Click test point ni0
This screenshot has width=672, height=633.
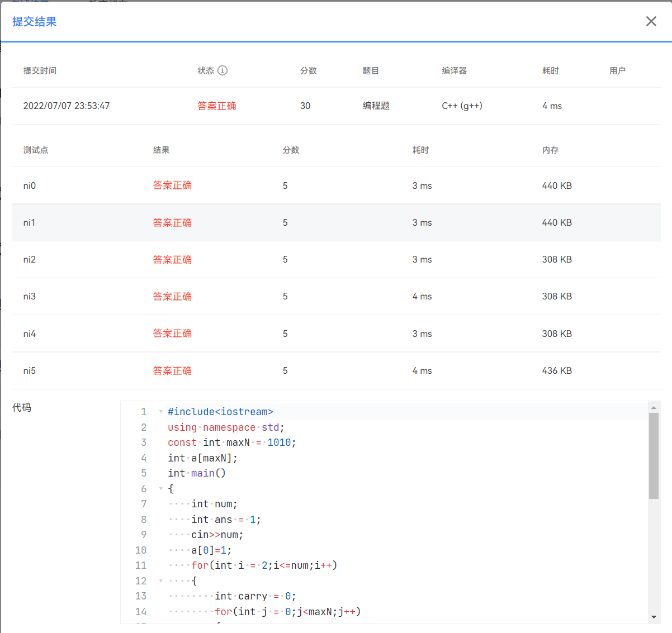click(x=30, y=185)
